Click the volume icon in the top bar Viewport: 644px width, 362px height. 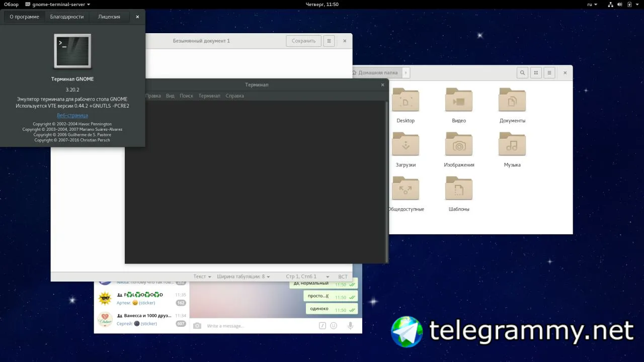[620, 5]
